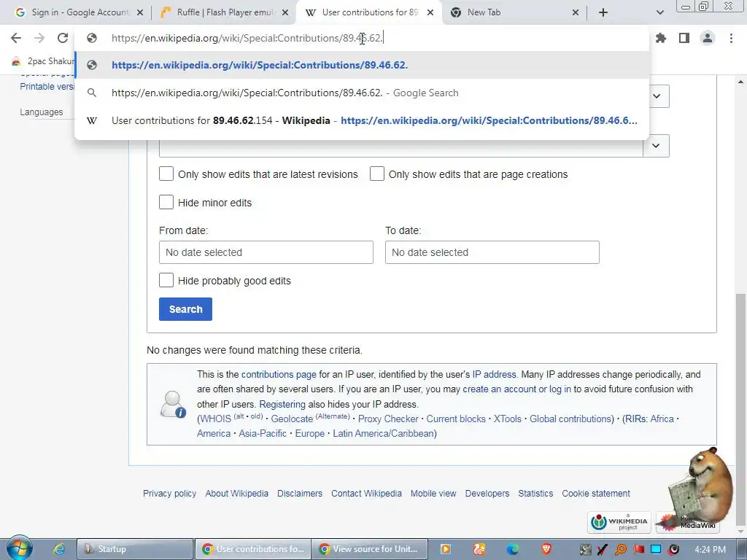Open the About Wikipedia footer link
This screenshot has width=747, height=560.
(x=237, y=494)
